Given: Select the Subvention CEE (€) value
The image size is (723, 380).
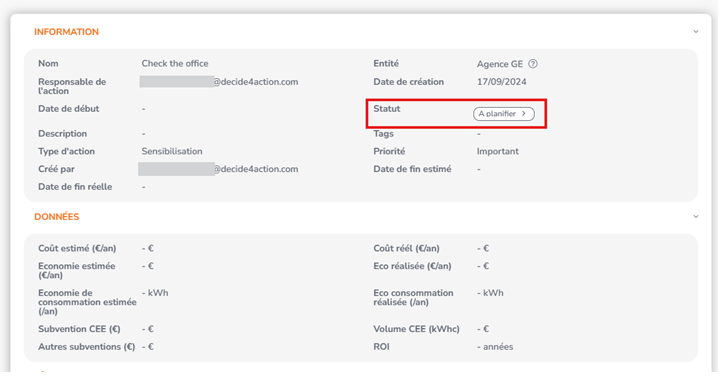Looking at the screenshot, I should click(x=148, y=329).
